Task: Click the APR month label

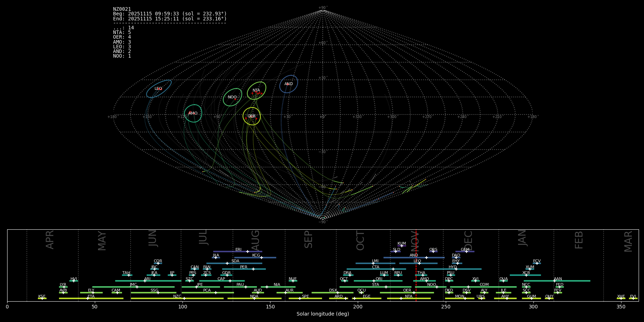Action: (50, 240)
